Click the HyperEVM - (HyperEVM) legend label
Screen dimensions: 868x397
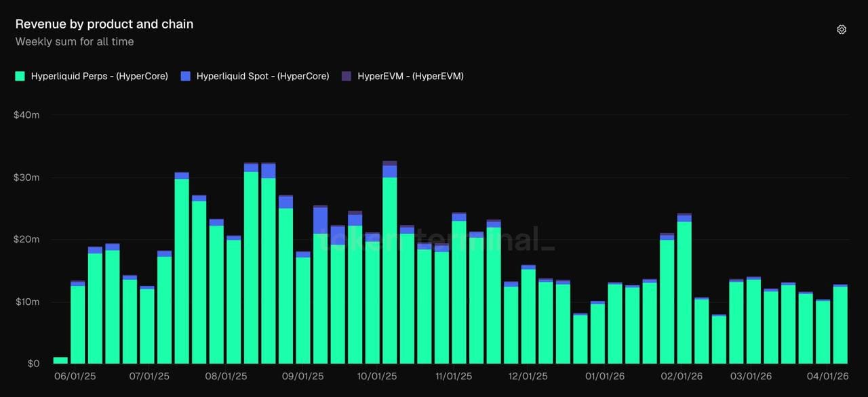(x=410, y=77)
